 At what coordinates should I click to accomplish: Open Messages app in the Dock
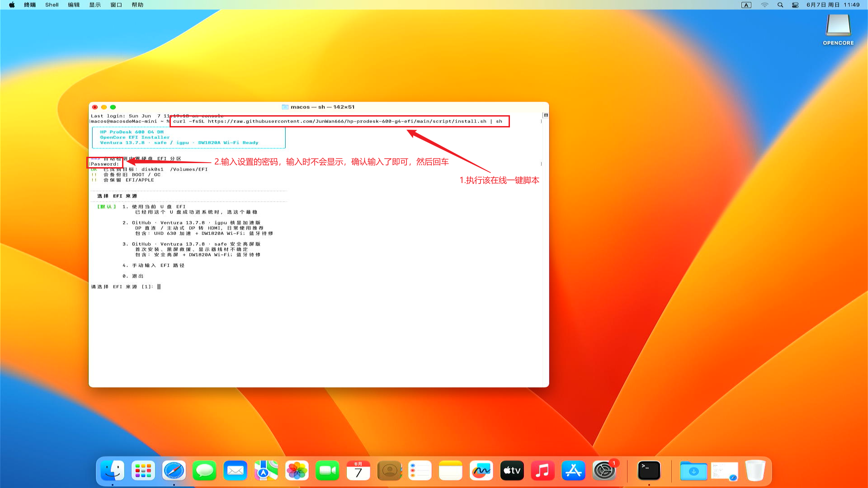click(204, 471)
